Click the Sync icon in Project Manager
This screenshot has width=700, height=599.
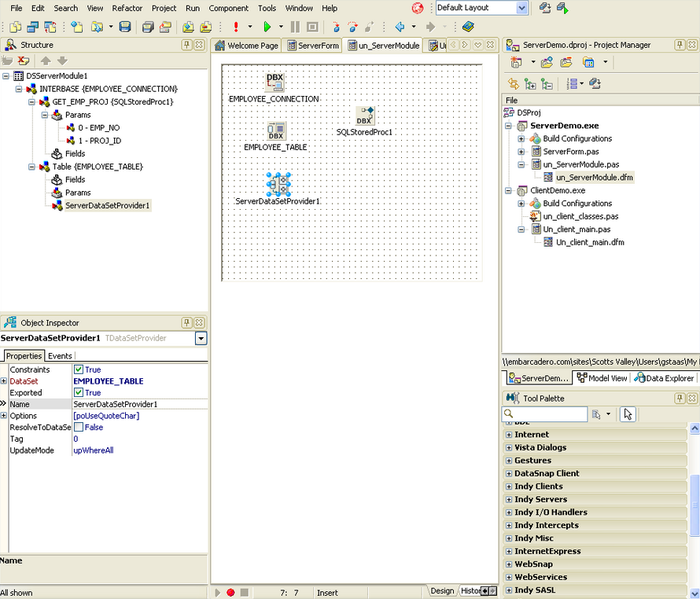pos(513,83)
